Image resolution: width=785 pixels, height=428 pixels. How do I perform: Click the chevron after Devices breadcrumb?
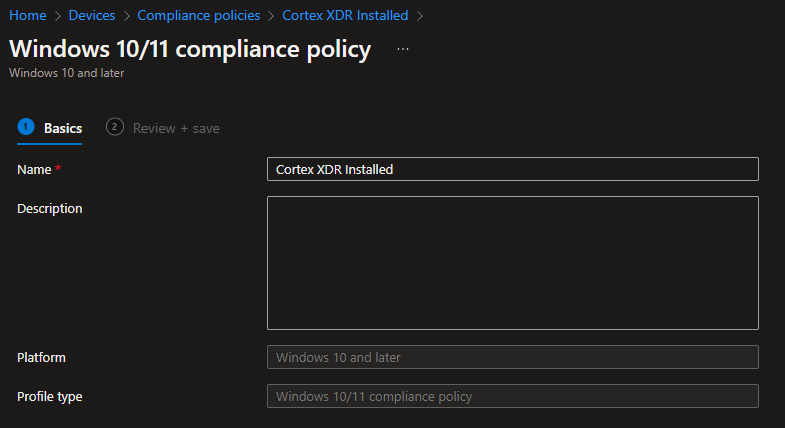(x=126, y=16)
